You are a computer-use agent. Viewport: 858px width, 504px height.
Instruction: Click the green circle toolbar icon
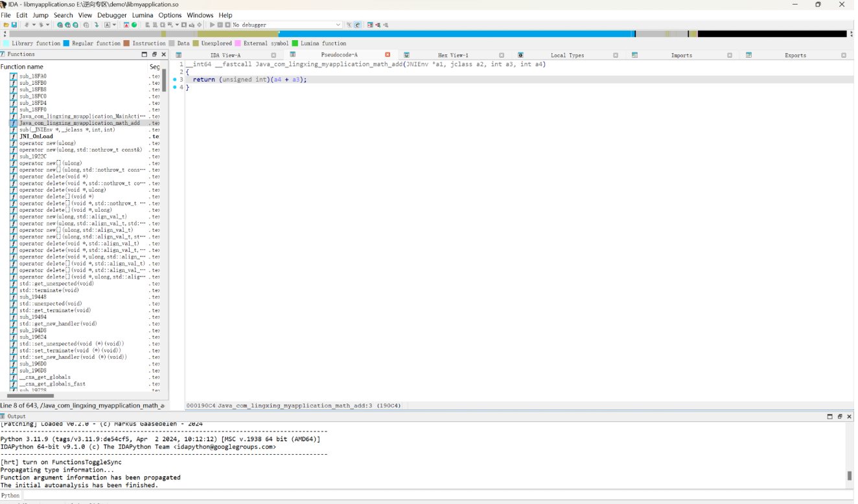(134, 25)
